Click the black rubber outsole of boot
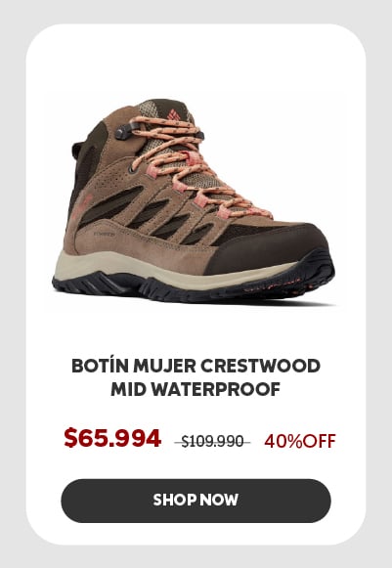The width and height of the screenshot is (392, 568). pyautogui.click(x=196, y=286)
